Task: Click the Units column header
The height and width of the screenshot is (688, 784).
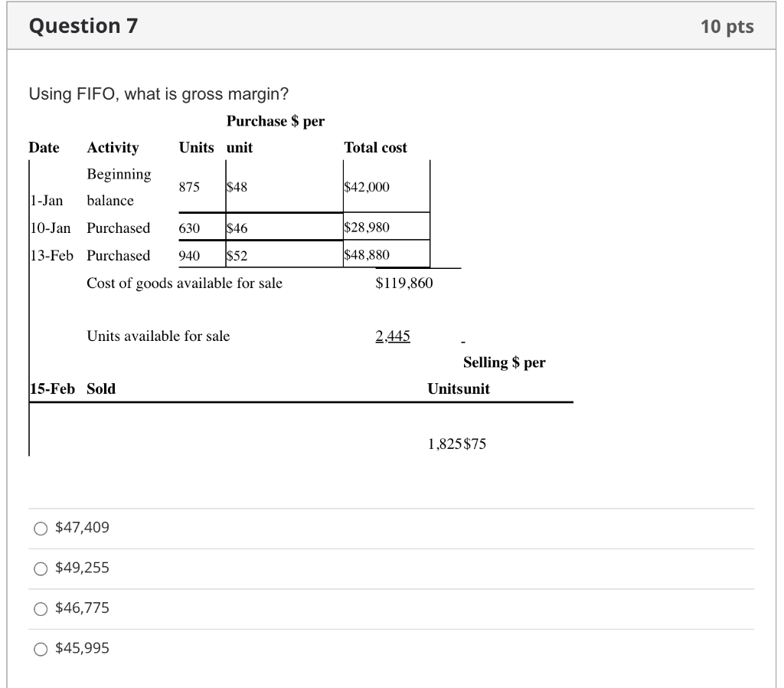Action: click(196, 147)
